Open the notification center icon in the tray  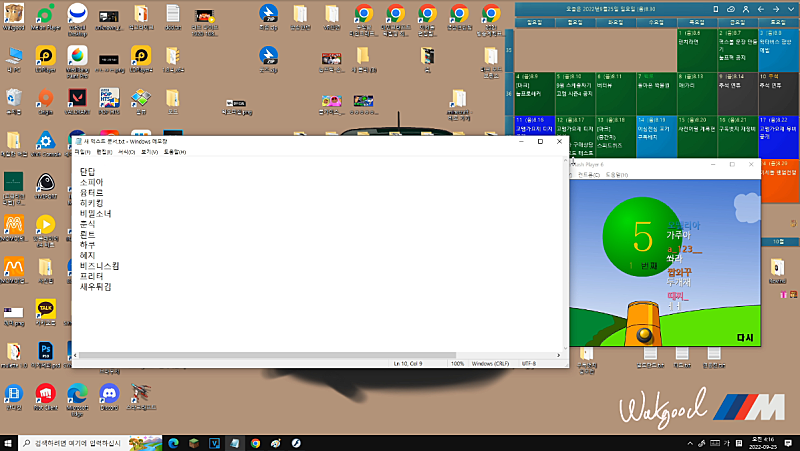tap(788, 443)
